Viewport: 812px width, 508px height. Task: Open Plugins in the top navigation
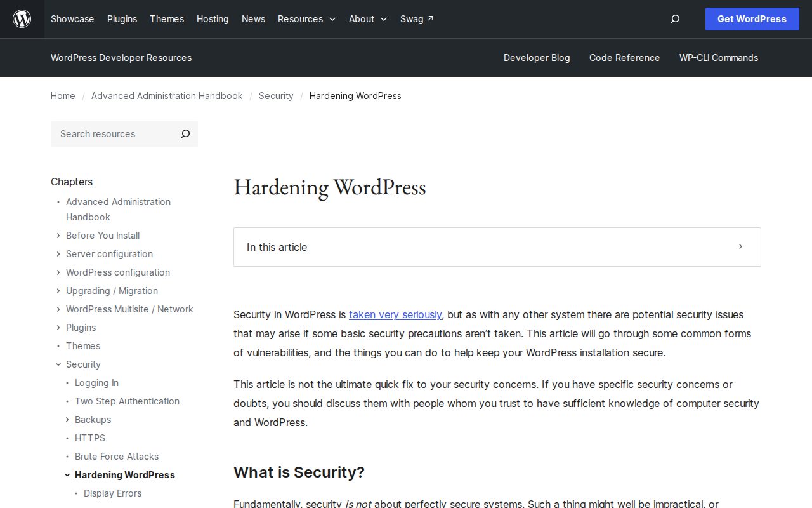[x=122, y=19]
